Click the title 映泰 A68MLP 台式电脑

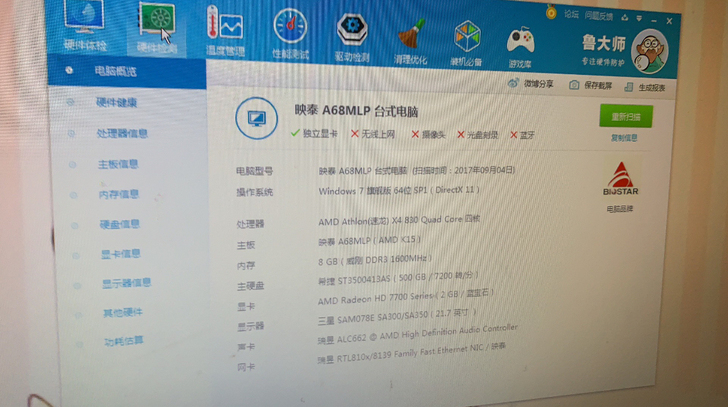[356, 111]
